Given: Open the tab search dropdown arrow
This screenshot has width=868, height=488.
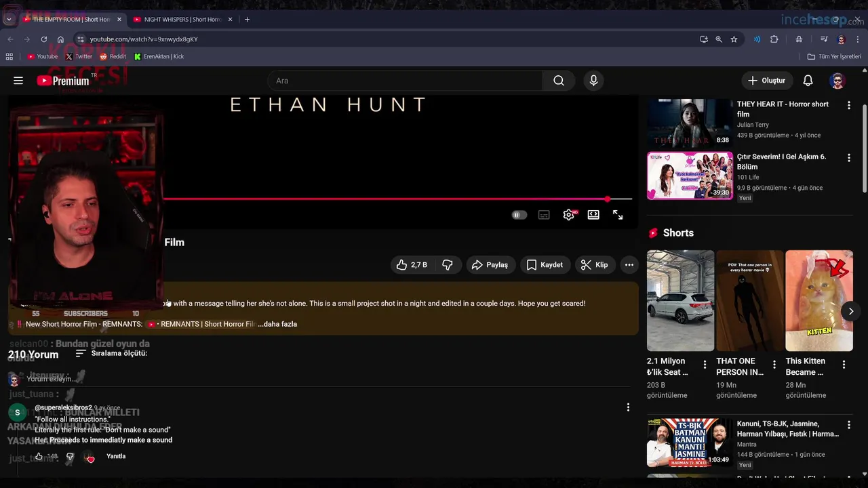Looking at the screenshot, I should [9, 20].
